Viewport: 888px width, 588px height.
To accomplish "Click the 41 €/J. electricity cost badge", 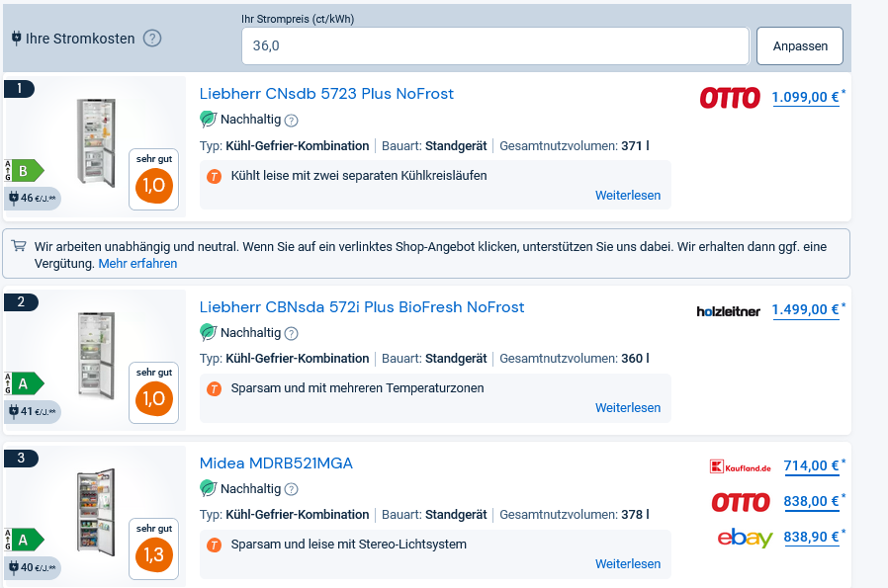I will coord(33,411).
